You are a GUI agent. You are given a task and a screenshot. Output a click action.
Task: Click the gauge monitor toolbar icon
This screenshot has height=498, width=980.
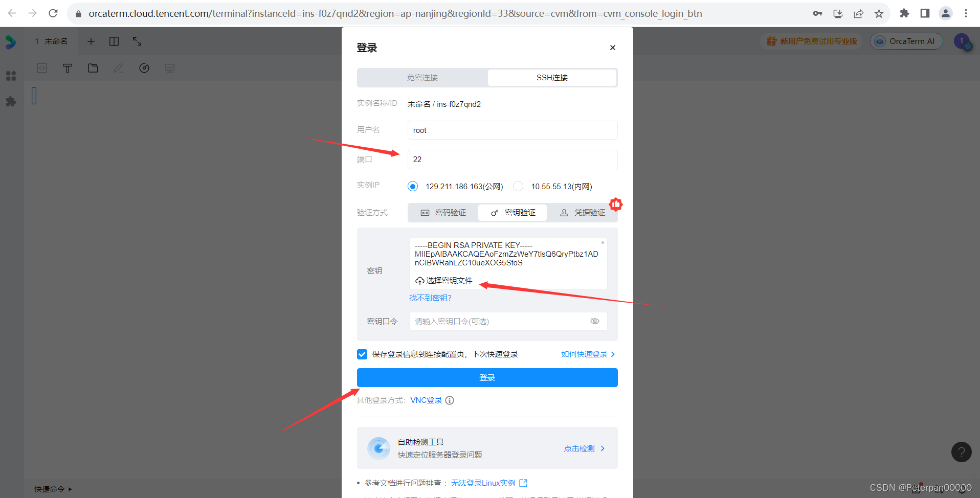144,68
